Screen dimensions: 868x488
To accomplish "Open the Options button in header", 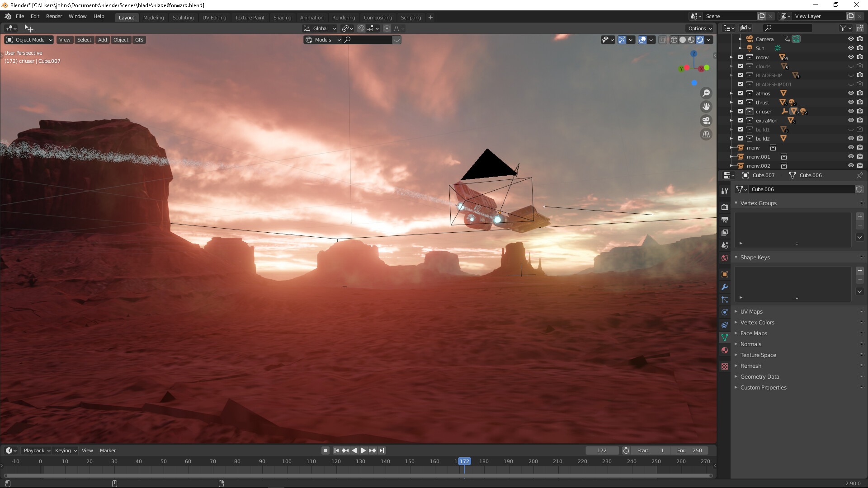I will tap(700, 28).
